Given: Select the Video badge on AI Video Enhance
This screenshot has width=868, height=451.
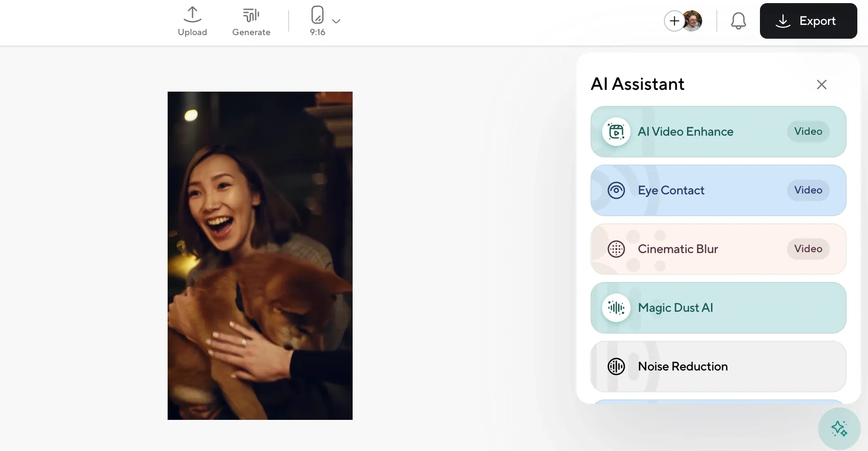Looking at the screenshot, I should (x=808, y=131).
